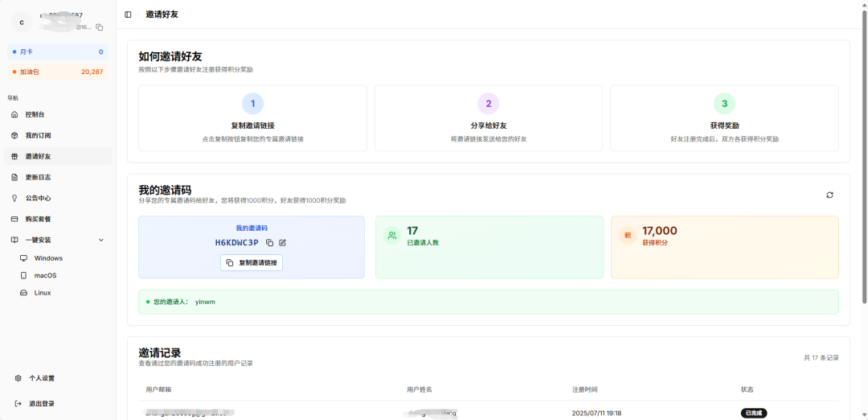Click the copy icon next to H6KDWC3P
The image size is (868, 420).
(270, 242)
